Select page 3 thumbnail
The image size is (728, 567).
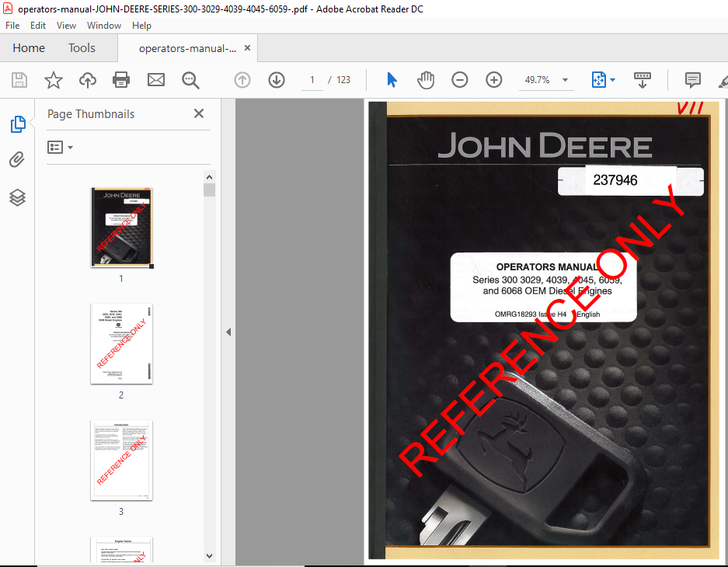tap(122, 461)
